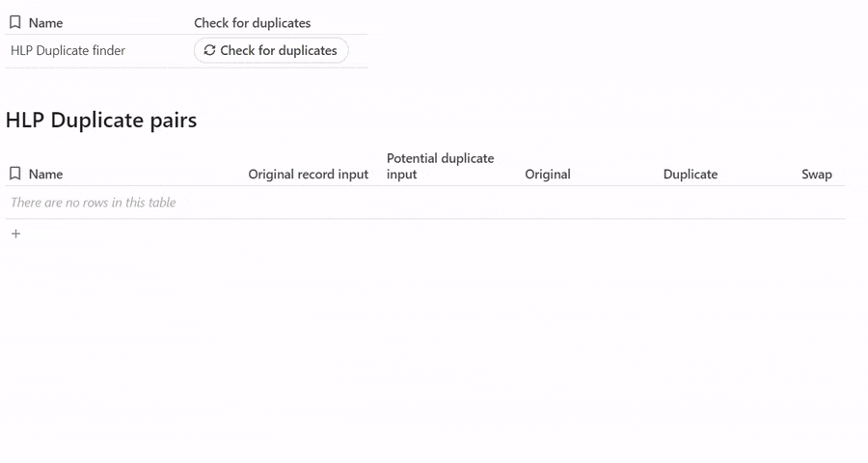The width and height of the screenshot is (868, 463).
Task: Select the HLP Duplicate pairs heading
Action: (101, 121)
